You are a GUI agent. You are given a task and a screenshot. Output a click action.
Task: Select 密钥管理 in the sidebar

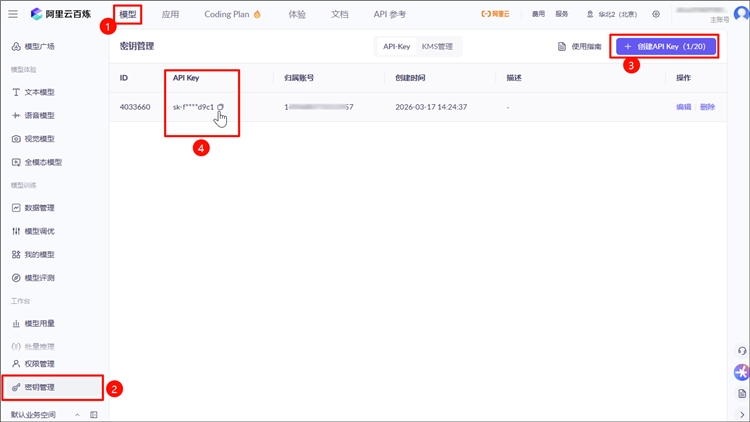(x=53, y=388)
